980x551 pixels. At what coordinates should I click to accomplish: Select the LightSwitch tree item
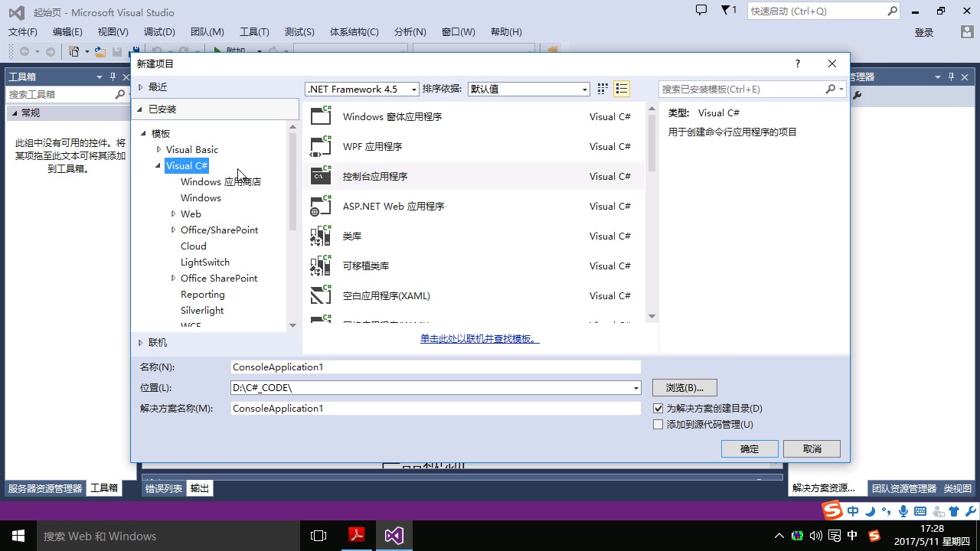[205, 262]
